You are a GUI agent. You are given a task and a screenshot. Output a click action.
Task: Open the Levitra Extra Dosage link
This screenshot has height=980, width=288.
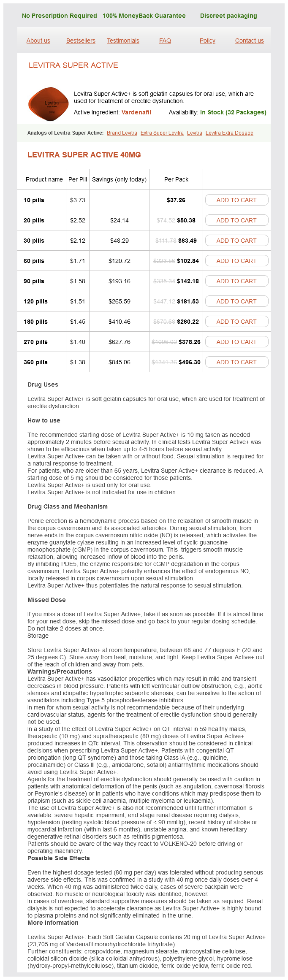pos(229,133)
